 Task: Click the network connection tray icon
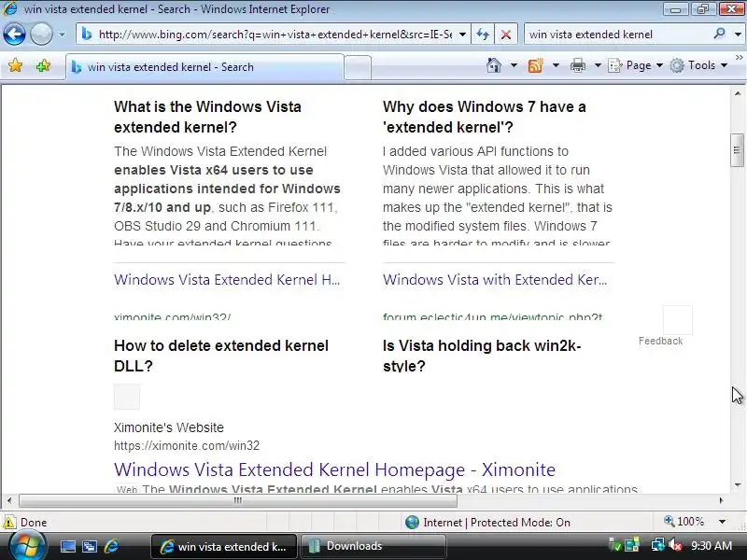click(x=658, y=545)
